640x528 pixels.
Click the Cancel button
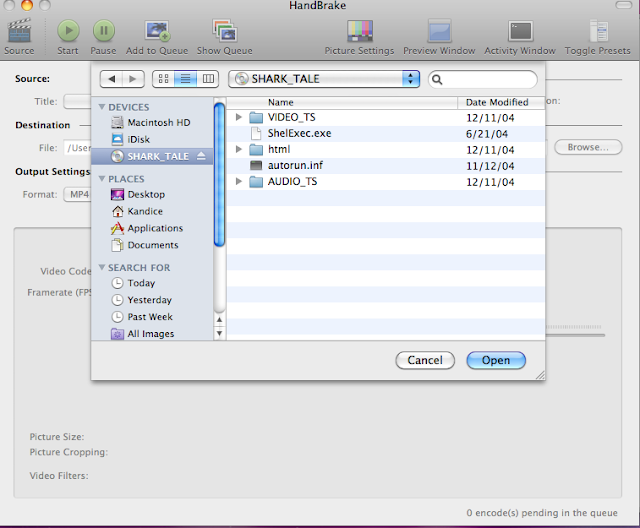click(425, 360)
